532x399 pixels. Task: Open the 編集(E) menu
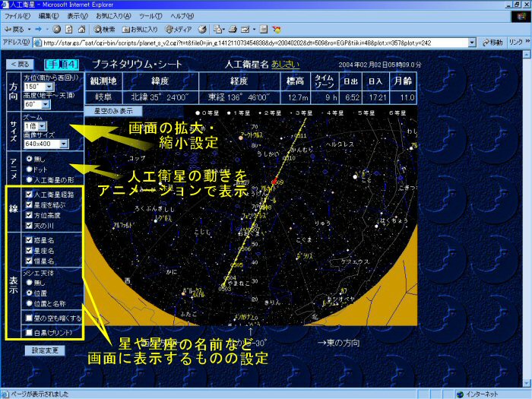pos(49,16)
